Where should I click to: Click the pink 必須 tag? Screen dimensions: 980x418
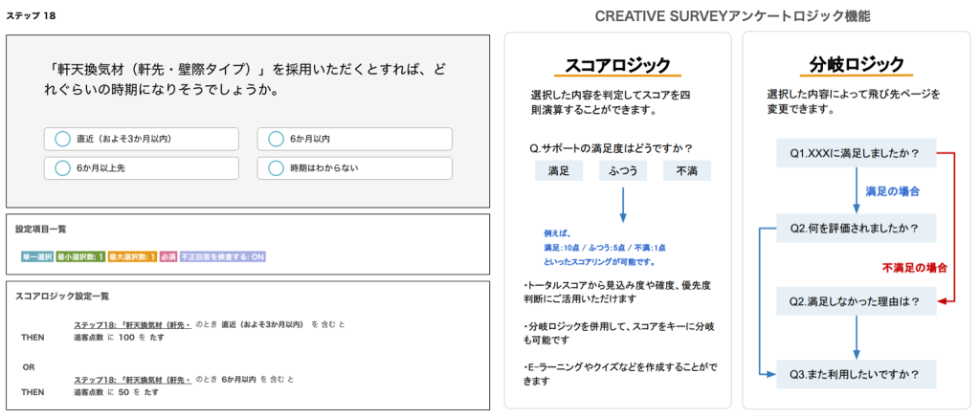[168, 256]
